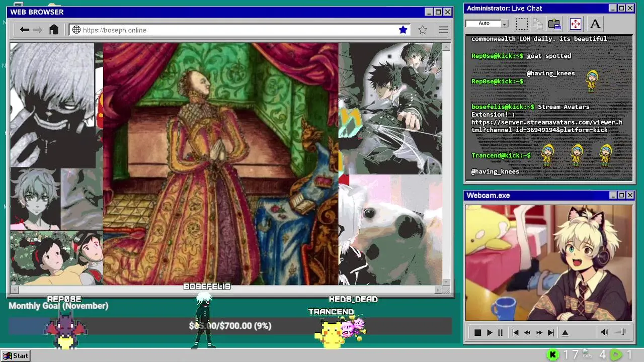
Task: Click the copy pages icon in Live Chat
Action: 538,24
